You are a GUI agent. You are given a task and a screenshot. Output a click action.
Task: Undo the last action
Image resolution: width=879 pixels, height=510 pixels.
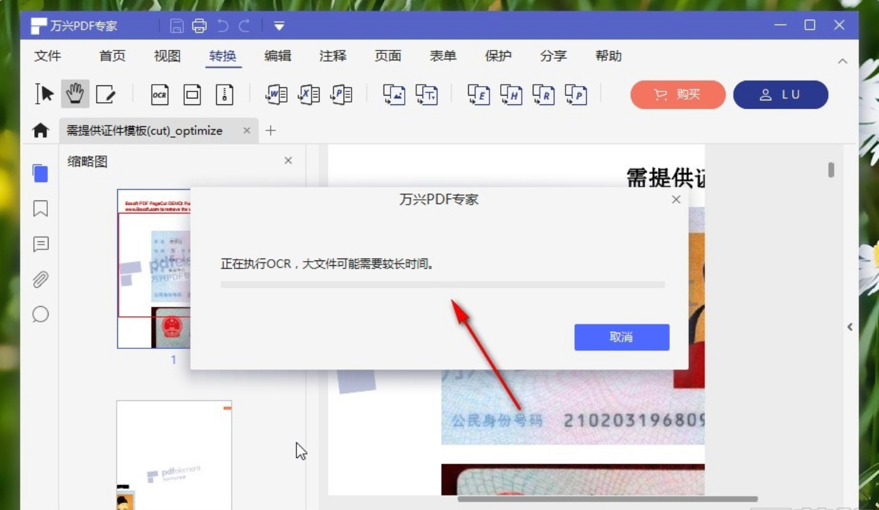tap(223, 26)
